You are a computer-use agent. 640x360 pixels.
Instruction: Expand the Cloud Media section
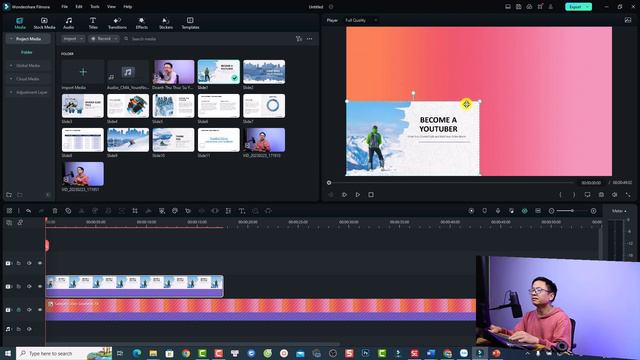(11, 79)
